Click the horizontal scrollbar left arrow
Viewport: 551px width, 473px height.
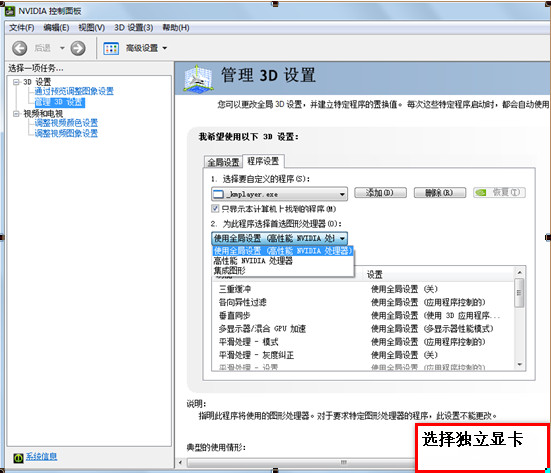click(x=181, y=462)
